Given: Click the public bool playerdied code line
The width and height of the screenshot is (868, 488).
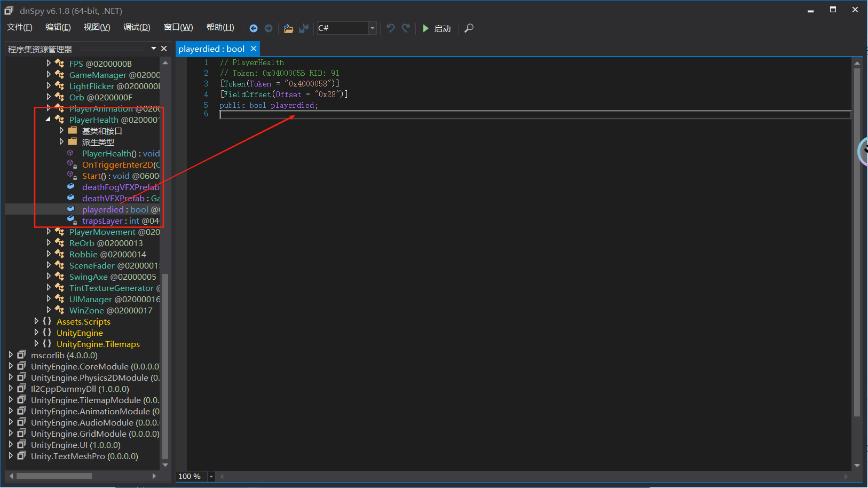Looking at the screenshot, I should click(269, 105).
